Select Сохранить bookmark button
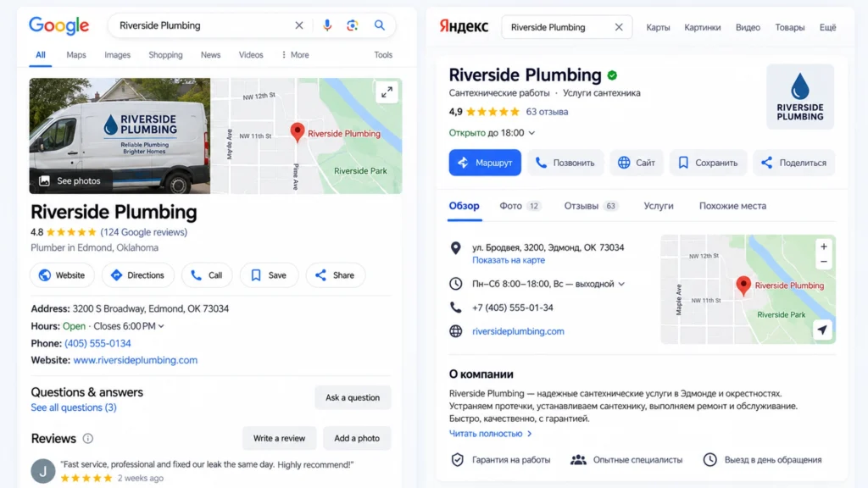This screenshot has width=868, height=488. [708, 163]
